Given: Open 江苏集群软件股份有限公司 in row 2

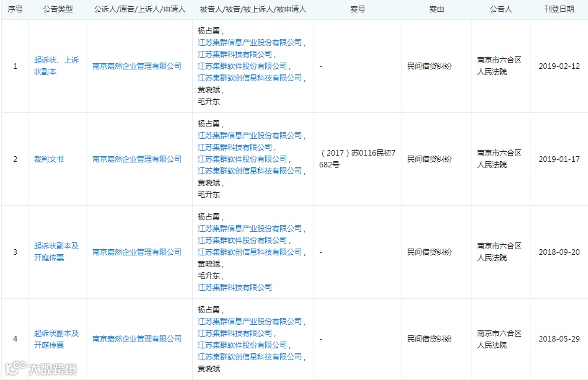Looking at the screenshot, I should coord(242,159).
